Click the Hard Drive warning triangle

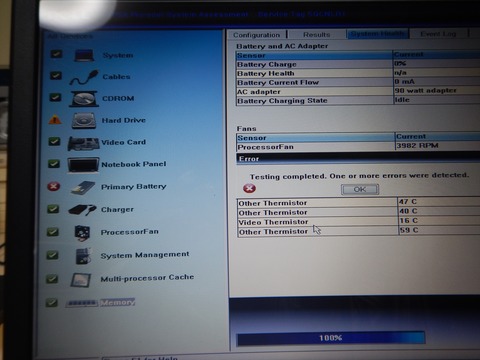[55, 120]
